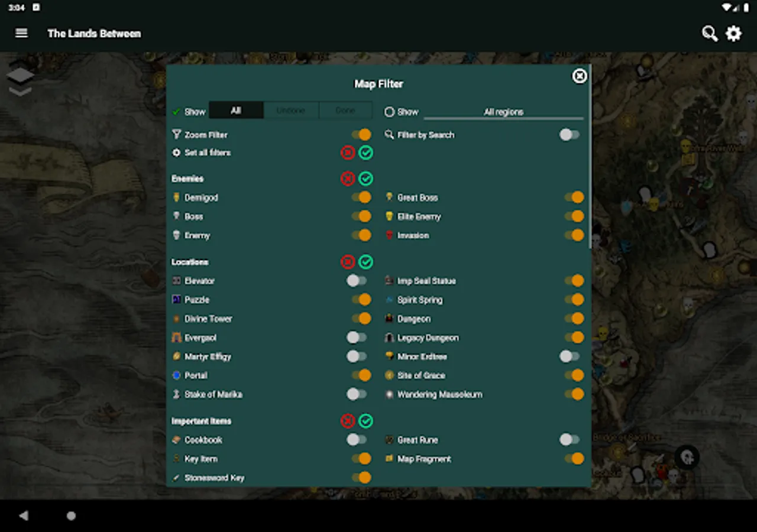757x532 pixels.
Task: Open the map search magnifier
Action: tap(709, 33)
